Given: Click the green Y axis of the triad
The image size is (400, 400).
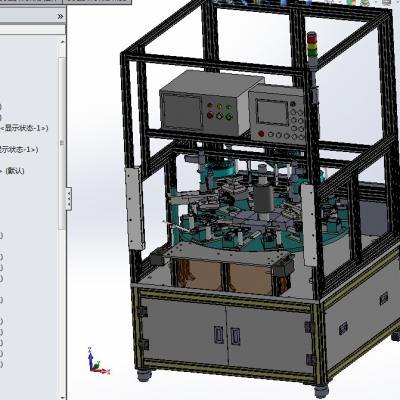Looking at the screenshot, I should [x=96, y=365].
